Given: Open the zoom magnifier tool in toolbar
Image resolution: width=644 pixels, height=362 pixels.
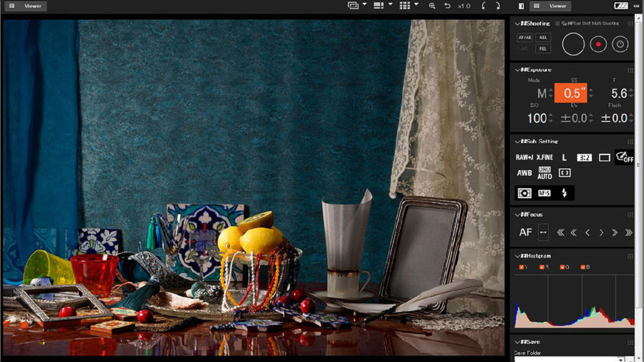Looking at the screenshot, I should [431, 6].
